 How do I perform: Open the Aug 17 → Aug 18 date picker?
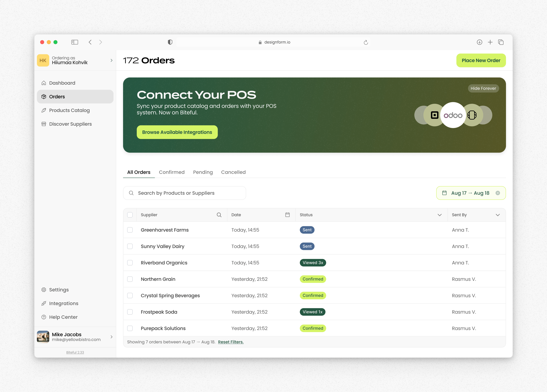(x=471, y=193)
